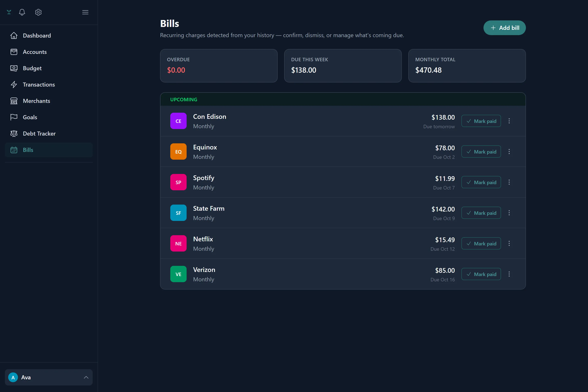Go to Merchants section
The image size is (588, 392).
coord(49,101)
